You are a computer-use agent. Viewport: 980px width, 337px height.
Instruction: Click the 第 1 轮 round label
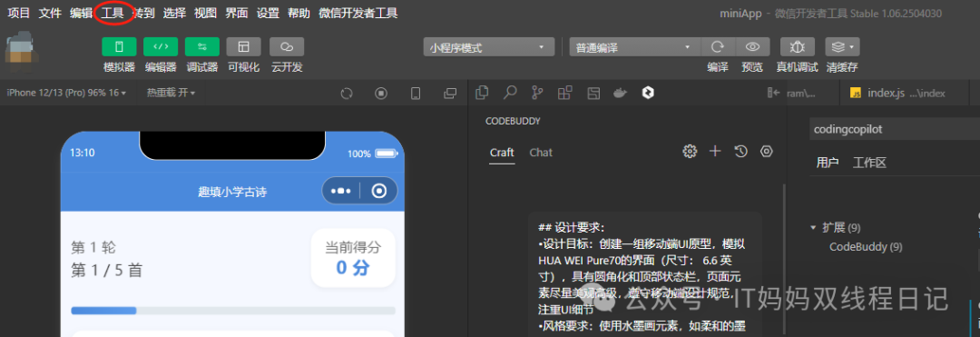click(x=93, y=248)
